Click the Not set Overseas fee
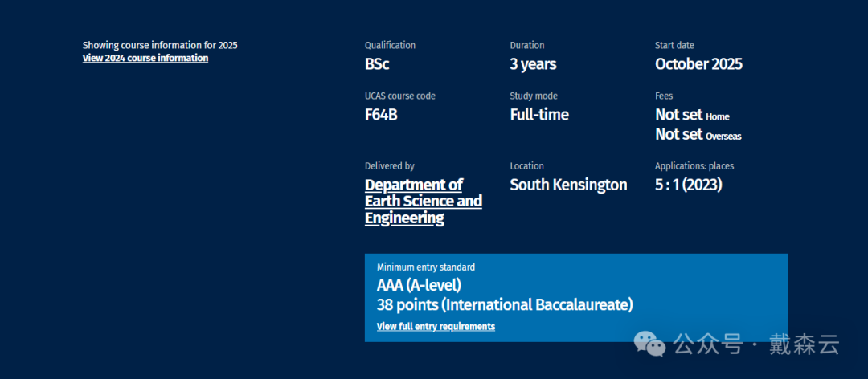Viewport: 868px width, 379px height. click(x=698, y=135)
